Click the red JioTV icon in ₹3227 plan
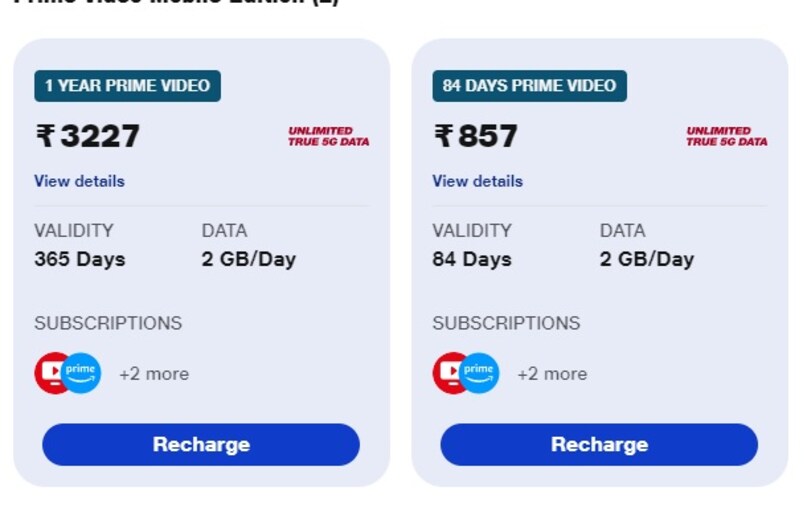Screen dimensions: 807x532 coord(48,373)
